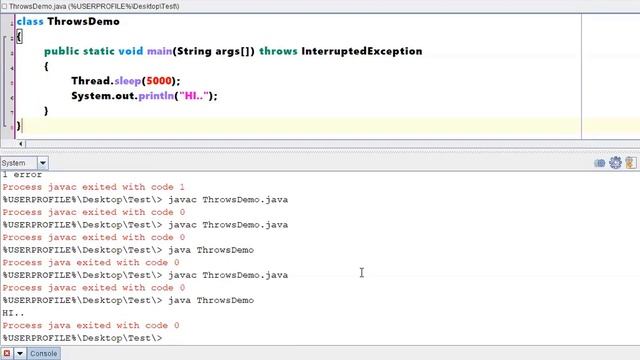Click 'InterruptedException' in the code

pos(362,51)
